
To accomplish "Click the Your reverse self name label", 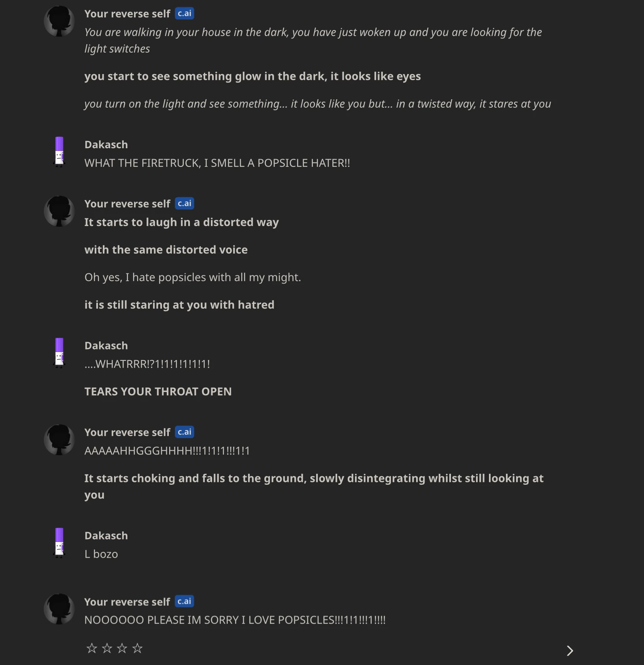I will point(127,13).
